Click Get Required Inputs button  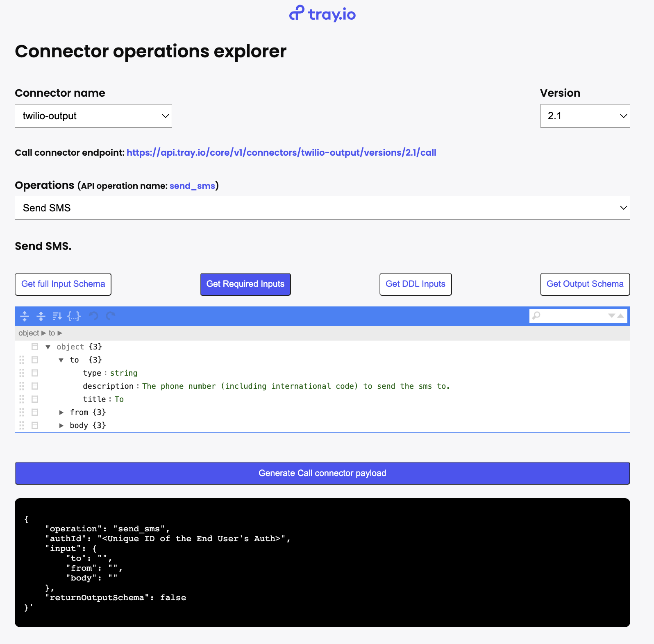click(245, 284)
